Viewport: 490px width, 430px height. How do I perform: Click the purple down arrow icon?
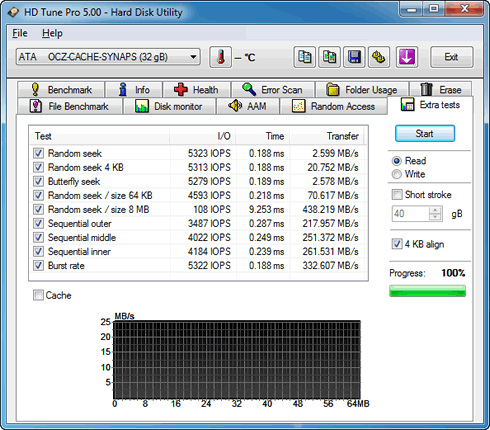[x=407, y=57]
